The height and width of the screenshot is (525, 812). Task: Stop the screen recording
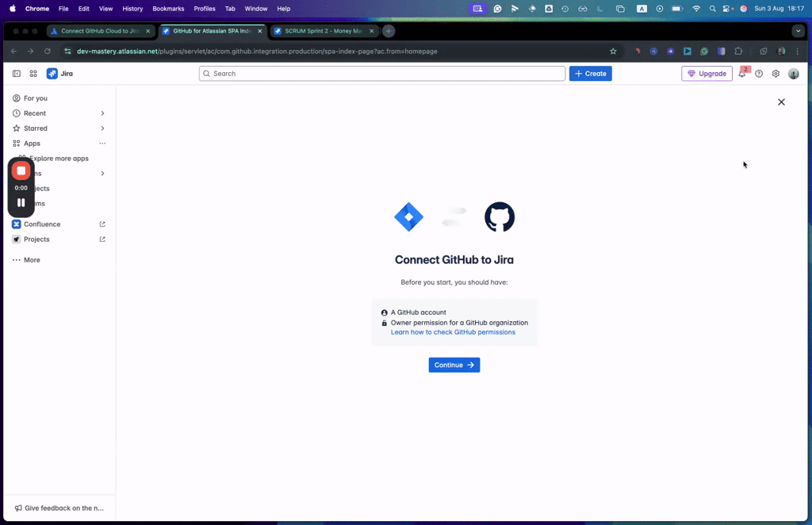tap(21, 171)
